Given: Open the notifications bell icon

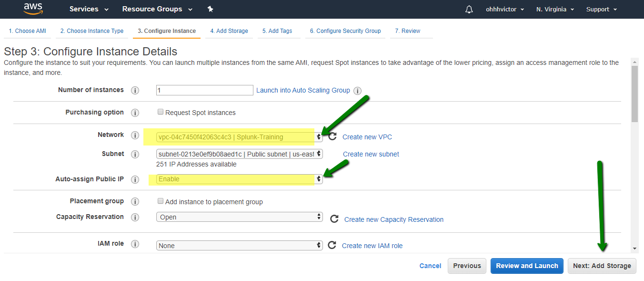Looking at the screenshot, I should pos(469,10).
